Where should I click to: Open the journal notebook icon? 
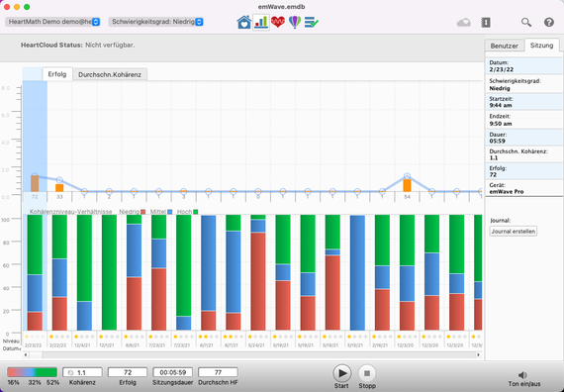(486, 23)
